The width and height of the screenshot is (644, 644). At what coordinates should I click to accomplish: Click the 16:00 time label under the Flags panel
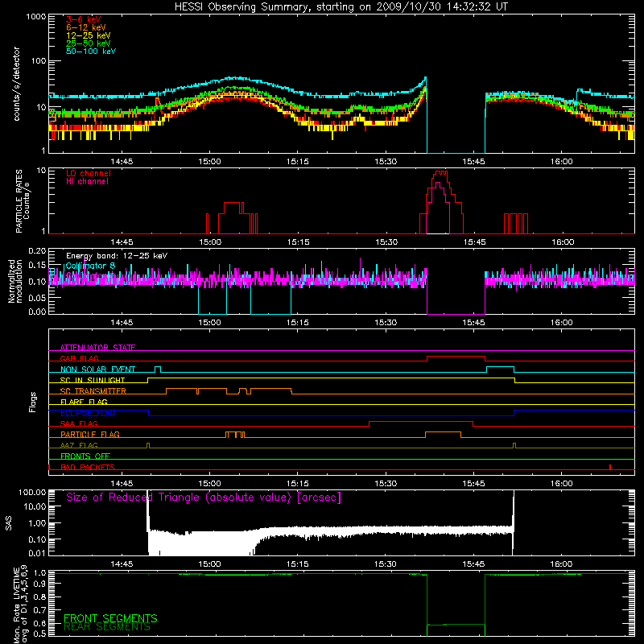561,484
